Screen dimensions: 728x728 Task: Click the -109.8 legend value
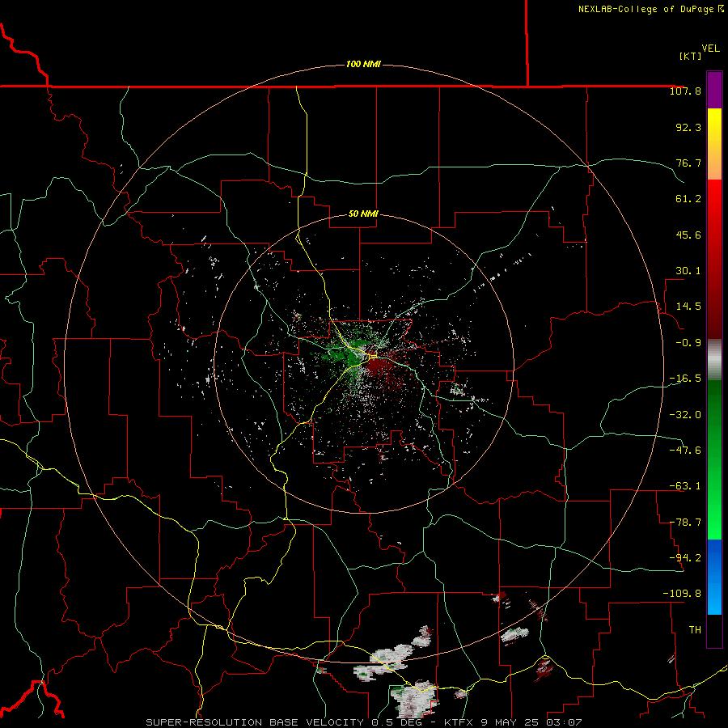(682, 594)
